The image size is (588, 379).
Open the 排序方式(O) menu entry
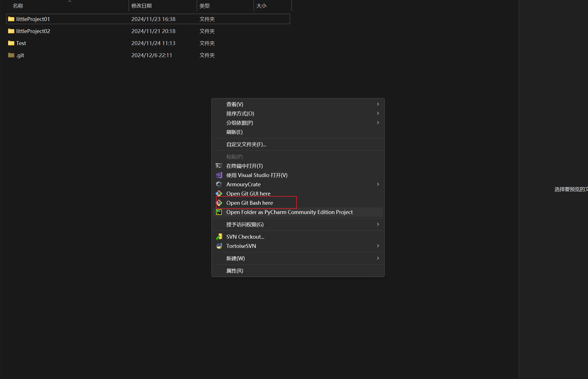point(298,113)
